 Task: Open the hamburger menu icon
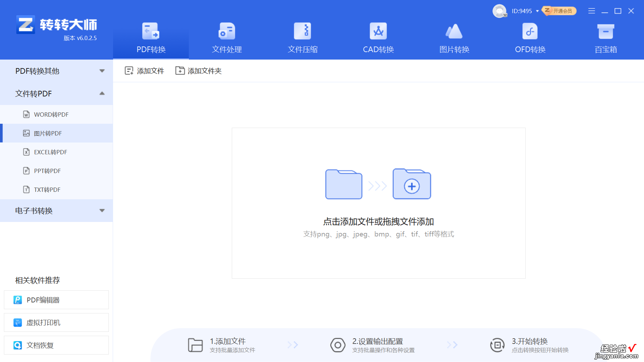tap(592, 11)
